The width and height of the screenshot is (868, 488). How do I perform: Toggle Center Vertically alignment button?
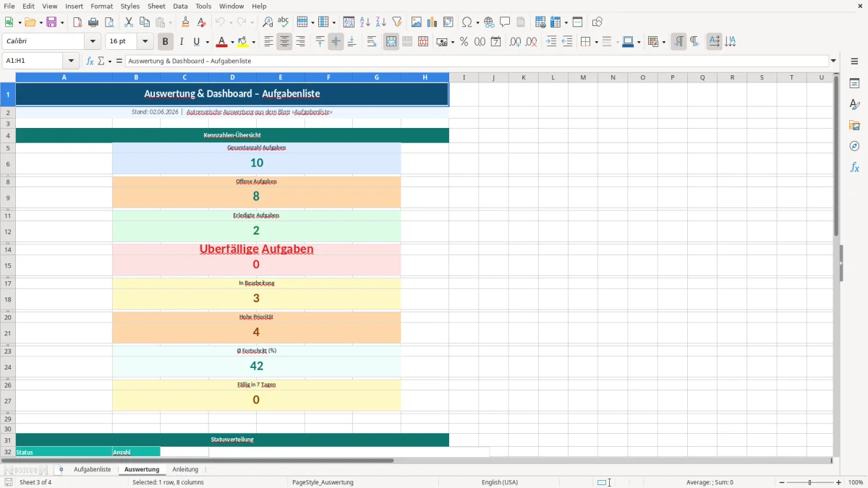pyautogui.click(x=336, y=42)
